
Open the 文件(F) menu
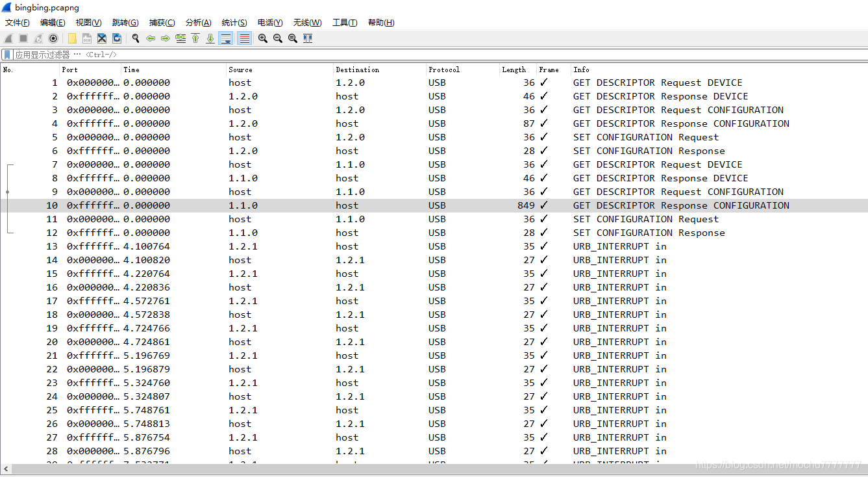[x=18, y=23]
